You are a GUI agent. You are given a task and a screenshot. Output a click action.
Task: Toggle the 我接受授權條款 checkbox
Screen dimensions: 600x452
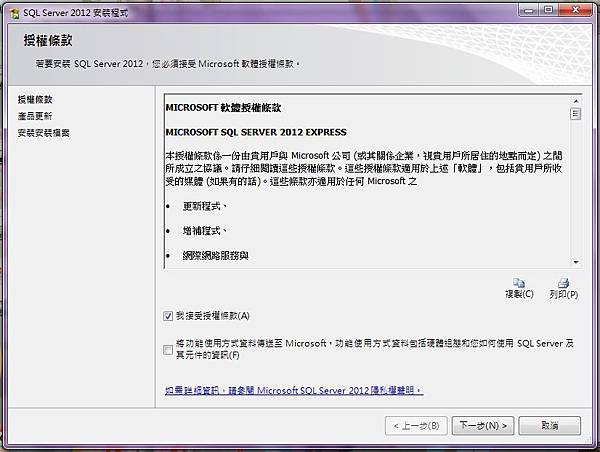(x=168, y=316)
